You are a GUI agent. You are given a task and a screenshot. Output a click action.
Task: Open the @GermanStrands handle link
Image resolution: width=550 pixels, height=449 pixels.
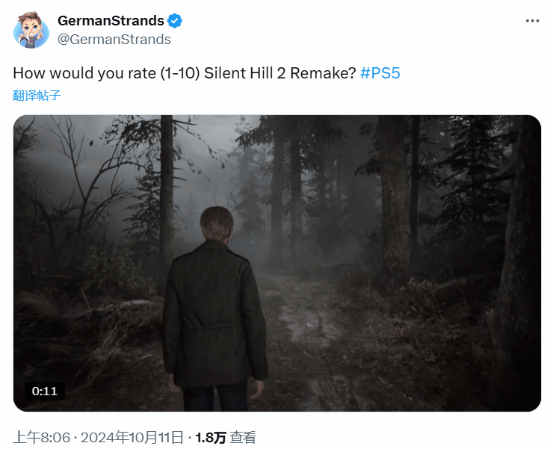(x=114, y=39)
